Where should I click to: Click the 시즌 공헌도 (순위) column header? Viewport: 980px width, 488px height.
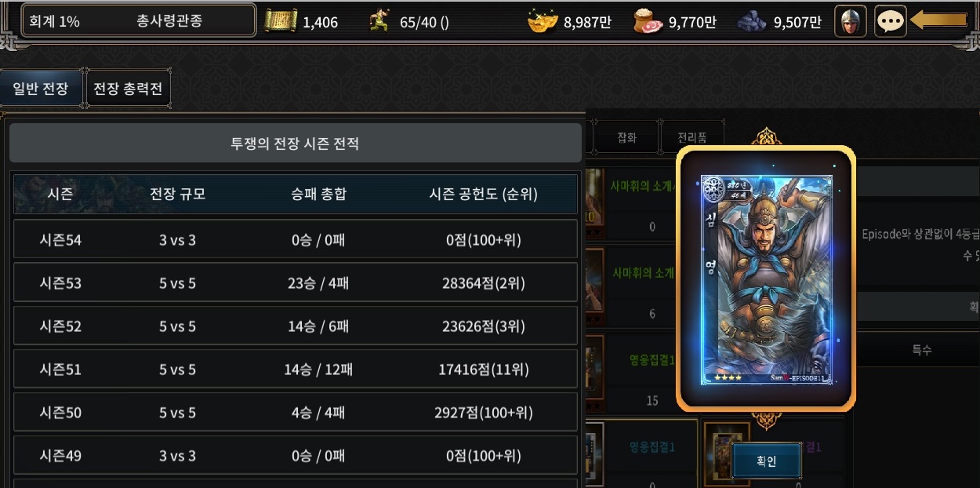[483, 195]
